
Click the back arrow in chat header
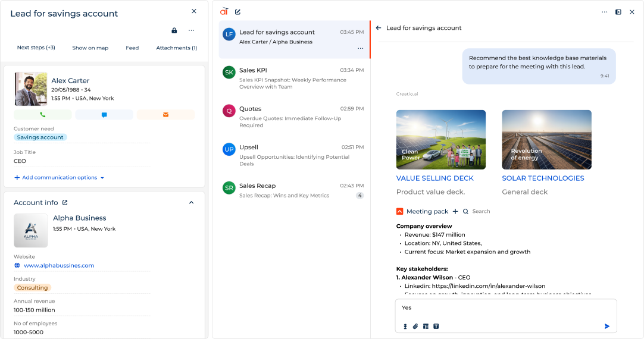click(378, 28)
